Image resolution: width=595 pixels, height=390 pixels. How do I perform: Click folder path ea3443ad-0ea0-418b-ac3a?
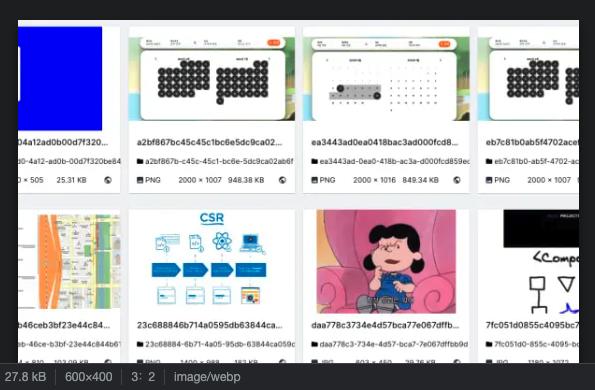pyautogui.click(x=394, y=161)
